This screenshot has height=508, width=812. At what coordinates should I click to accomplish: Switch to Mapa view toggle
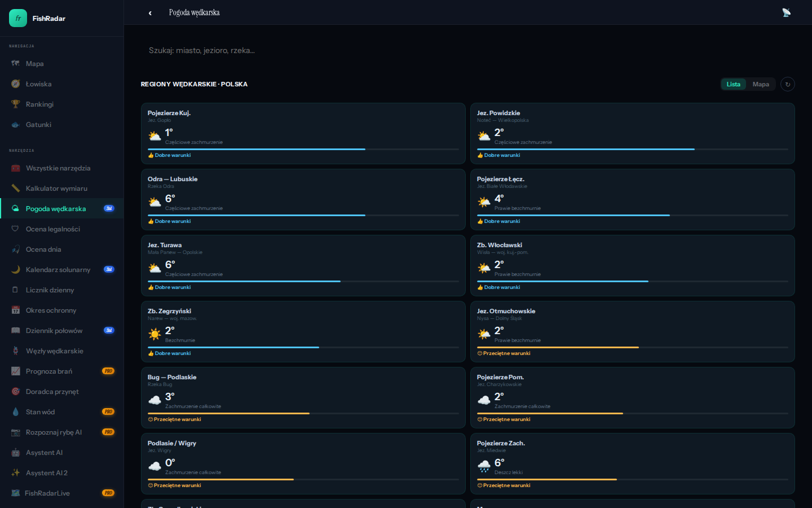pyautogui.click(x=761, y=84)
